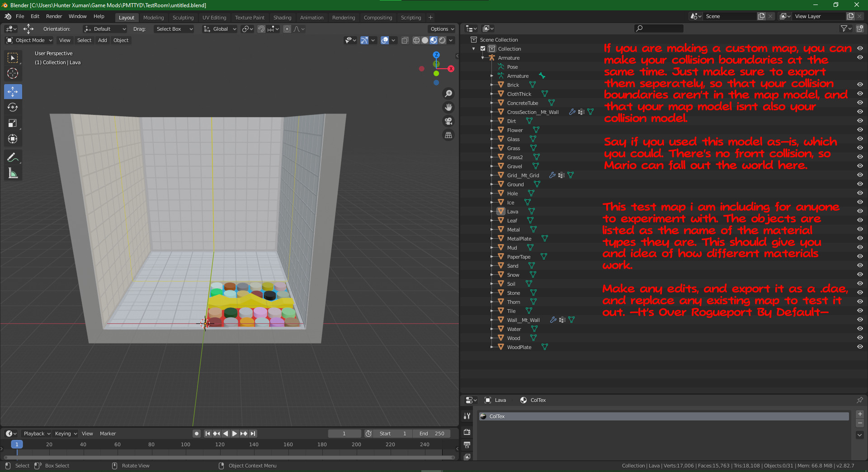Click the red X axis gizmo handle
The height and width of the screenshot is (472, 868).
click(x=451, y=69)
